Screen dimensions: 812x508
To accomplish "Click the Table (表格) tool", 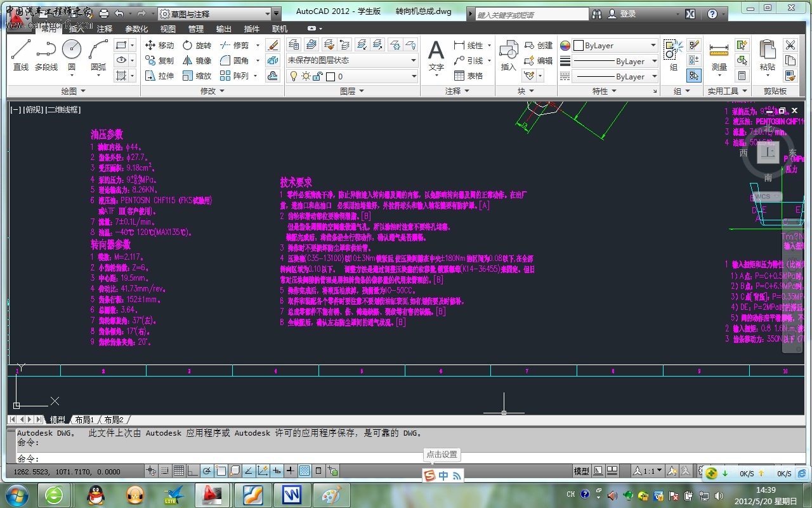I will tap(468, 76).
